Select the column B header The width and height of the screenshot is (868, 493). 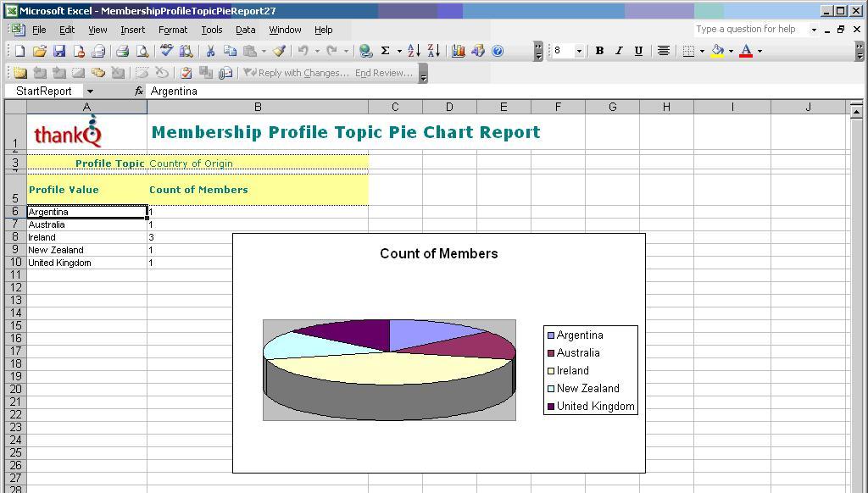[x=258, y=107]
